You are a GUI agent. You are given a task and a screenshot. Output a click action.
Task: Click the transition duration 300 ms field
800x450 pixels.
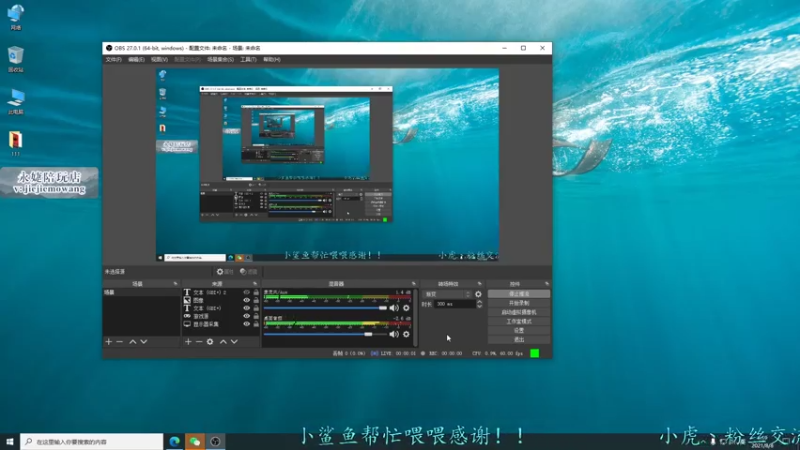click(455, 304)
